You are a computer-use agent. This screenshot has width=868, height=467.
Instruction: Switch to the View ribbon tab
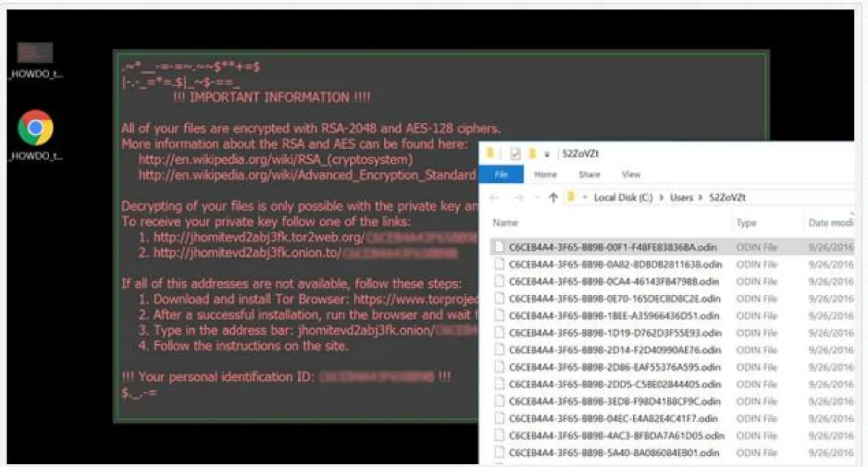[631, 175]
